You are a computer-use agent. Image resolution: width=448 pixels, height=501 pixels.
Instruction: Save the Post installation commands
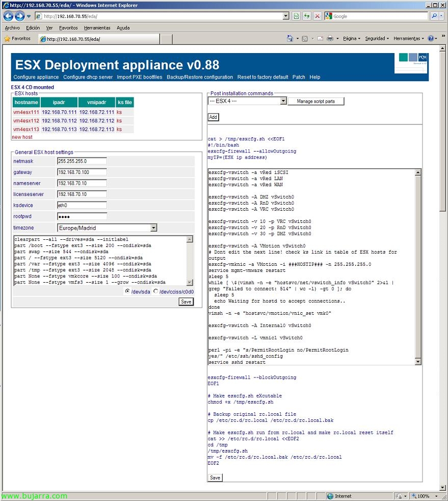pos(215,478)
